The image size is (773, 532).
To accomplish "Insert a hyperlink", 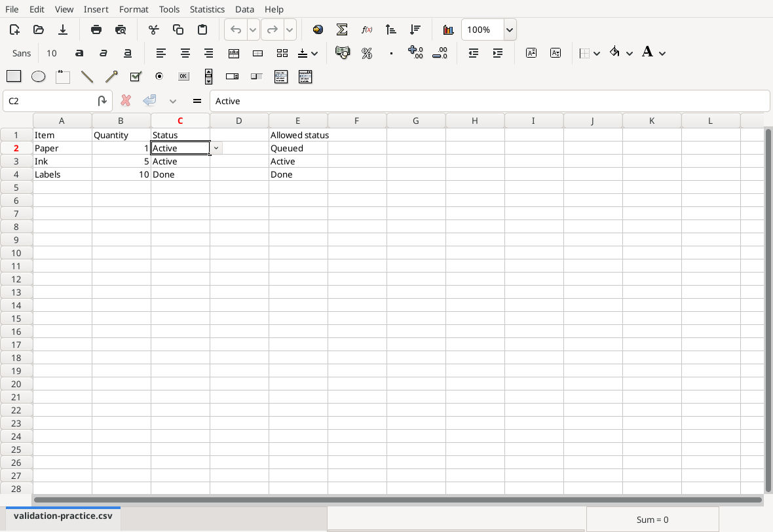I will [x=318, y=29].
